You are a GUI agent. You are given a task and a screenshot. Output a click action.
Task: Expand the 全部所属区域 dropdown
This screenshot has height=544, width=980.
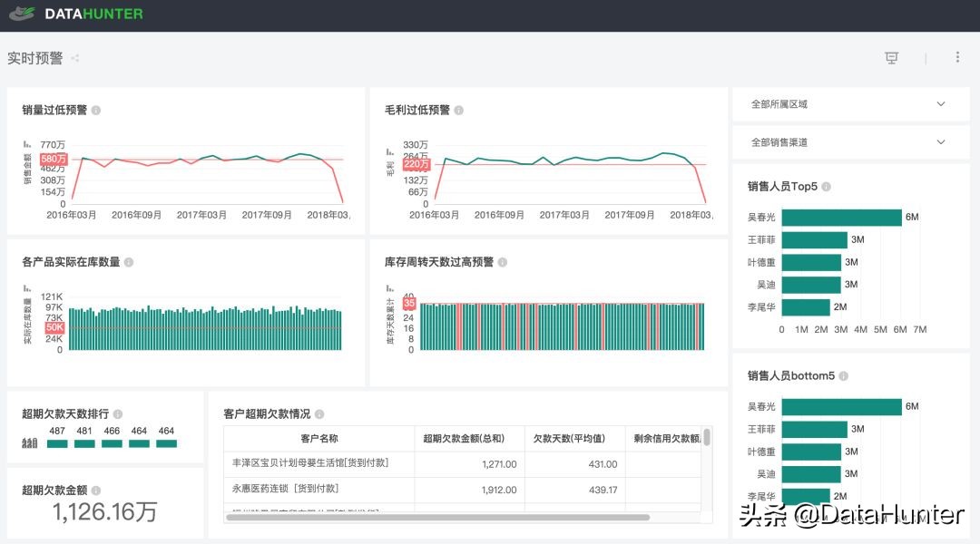(x=940, y=104)
